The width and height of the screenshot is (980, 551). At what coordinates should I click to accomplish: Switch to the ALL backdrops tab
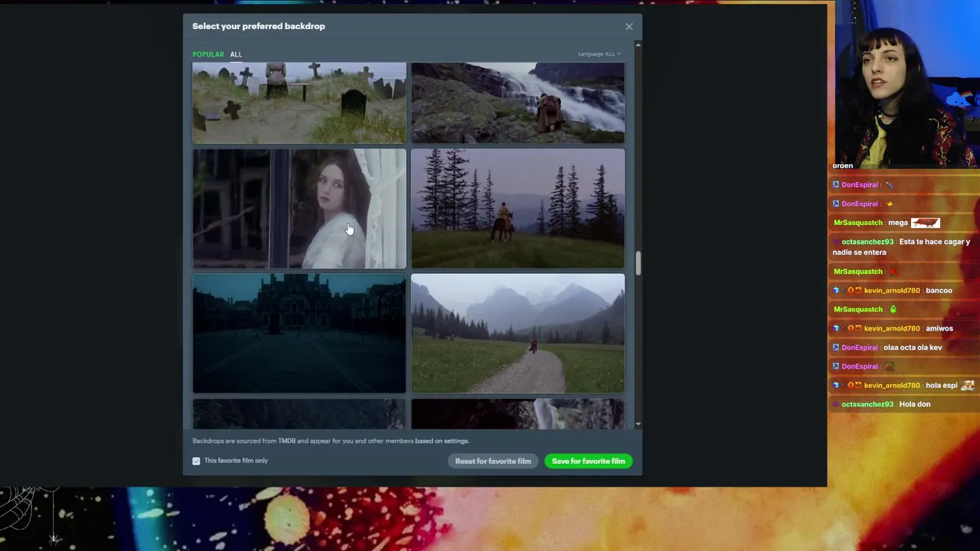point(236,54)
